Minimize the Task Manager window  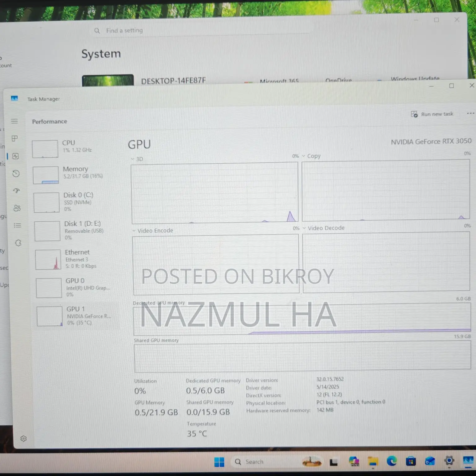431,86
